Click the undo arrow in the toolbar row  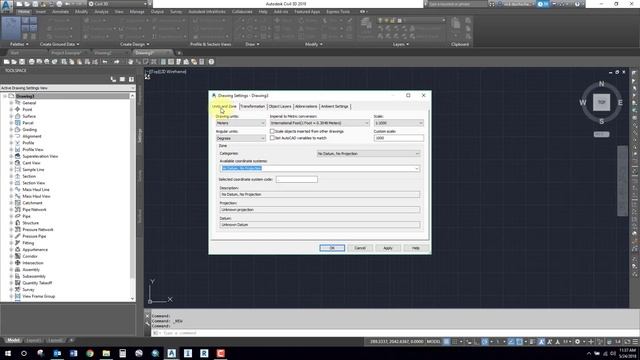click(105, 62)
